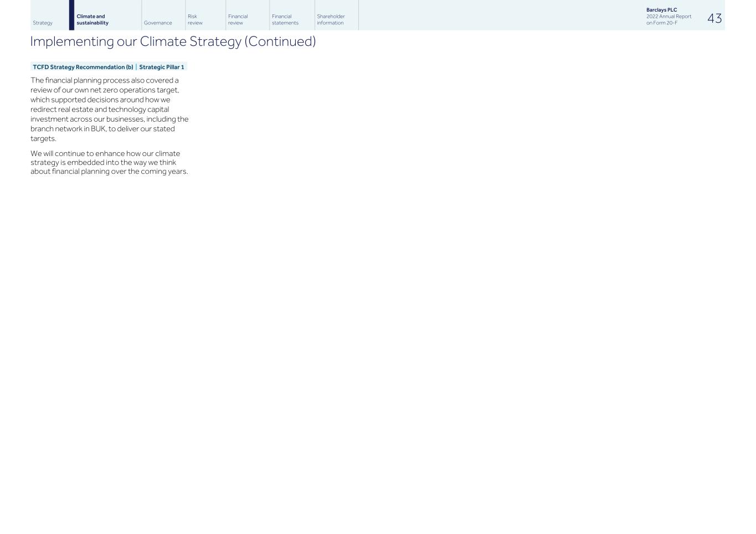This screenshot has width=756, height=534.
Task: Click the Barclays PLC header title
Action: [661, 10]
